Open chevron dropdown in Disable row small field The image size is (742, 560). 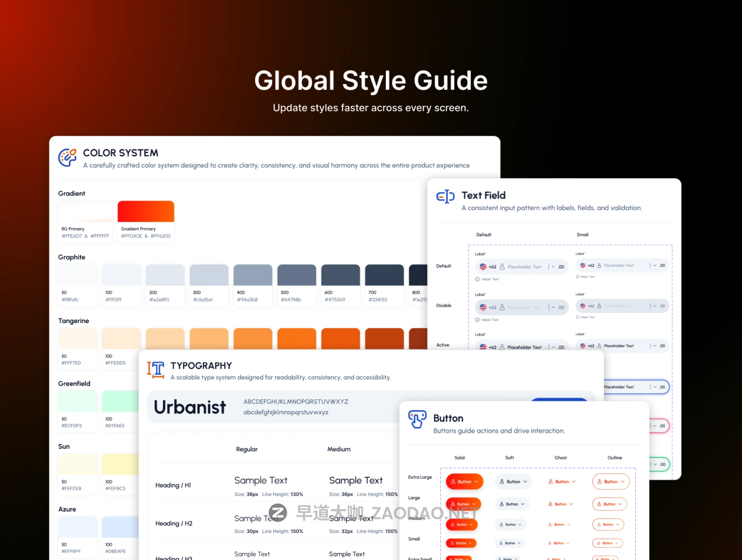pos(654,306)
